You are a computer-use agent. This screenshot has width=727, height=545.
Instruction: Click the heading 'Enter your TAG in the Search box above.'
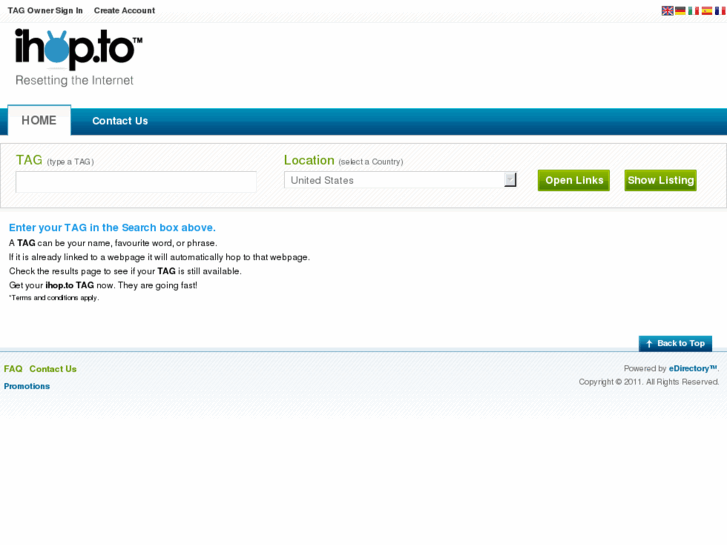click(x=112, y=228)
